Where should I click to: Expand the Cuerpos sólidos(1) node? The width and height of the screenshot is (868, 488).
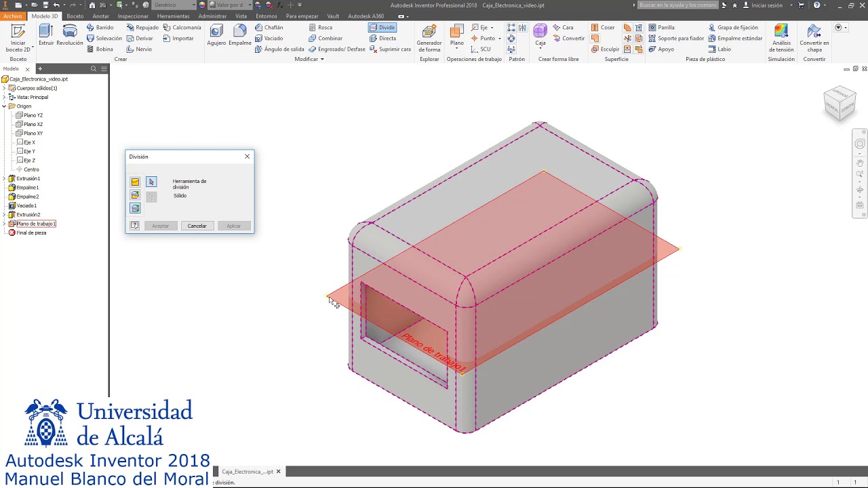click(4, 88)
